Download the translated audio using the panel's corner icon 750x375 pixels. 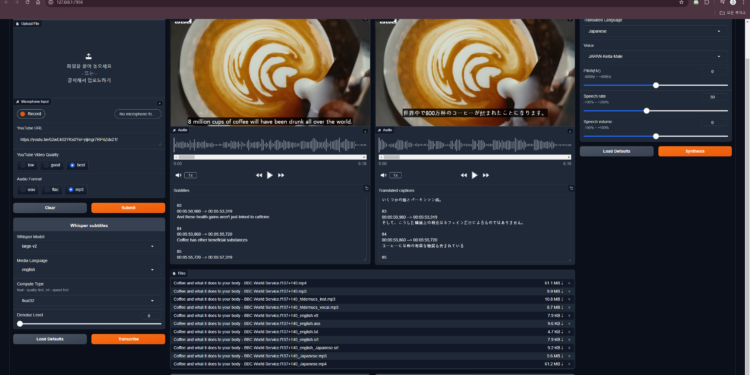tap(570, 131)
